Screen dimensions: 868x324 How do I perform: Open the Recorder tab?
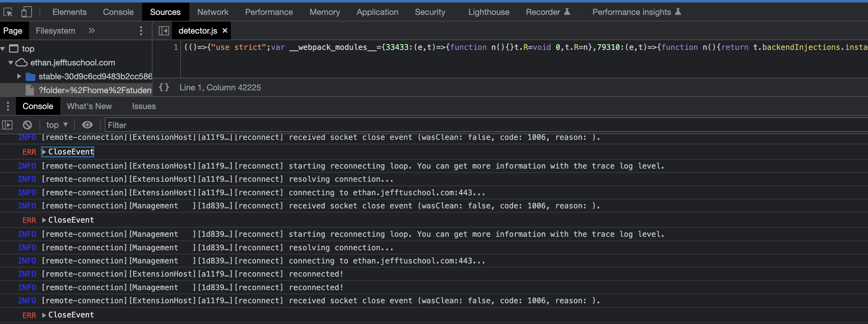548,12
